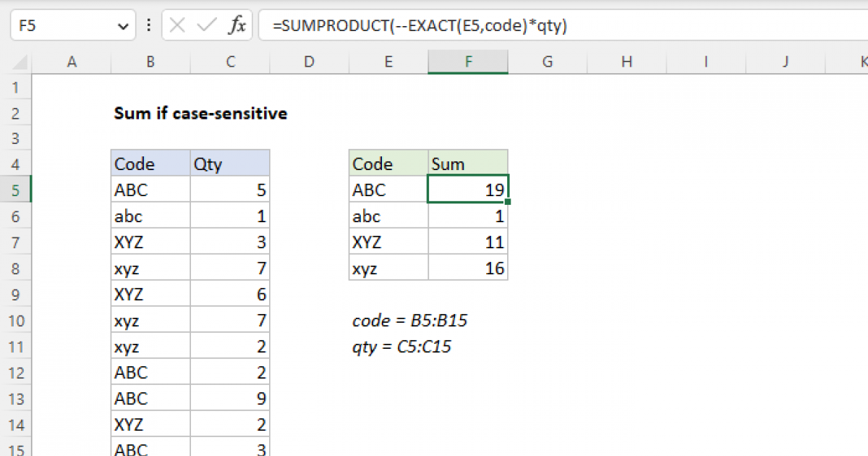This screenshot has height=456, width=868.
Task: Select the cell showing value 19
Action: (x=467, y=190)
